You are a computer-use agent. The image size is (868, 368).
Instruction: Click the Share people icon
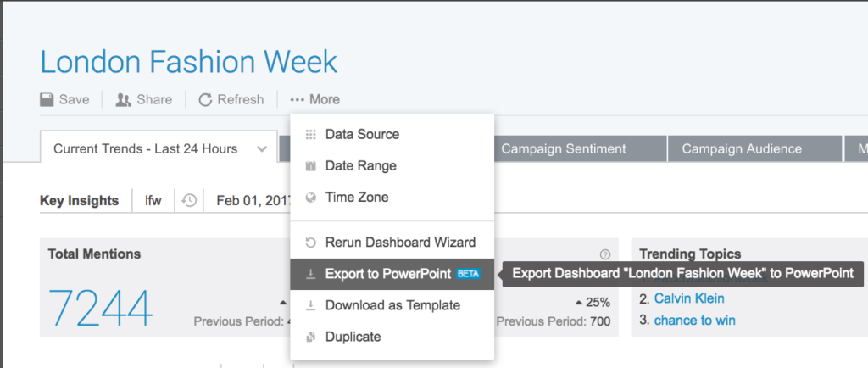(123, 100)
